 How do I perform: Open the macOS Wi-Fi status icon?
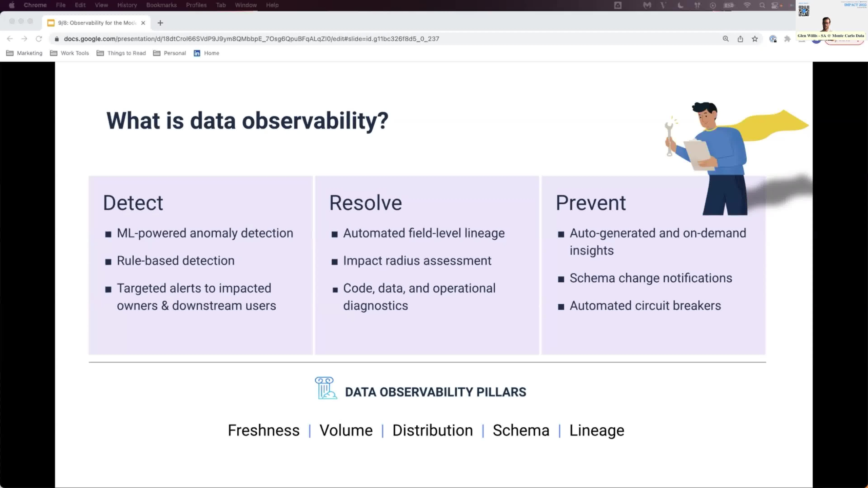[747, 5]
